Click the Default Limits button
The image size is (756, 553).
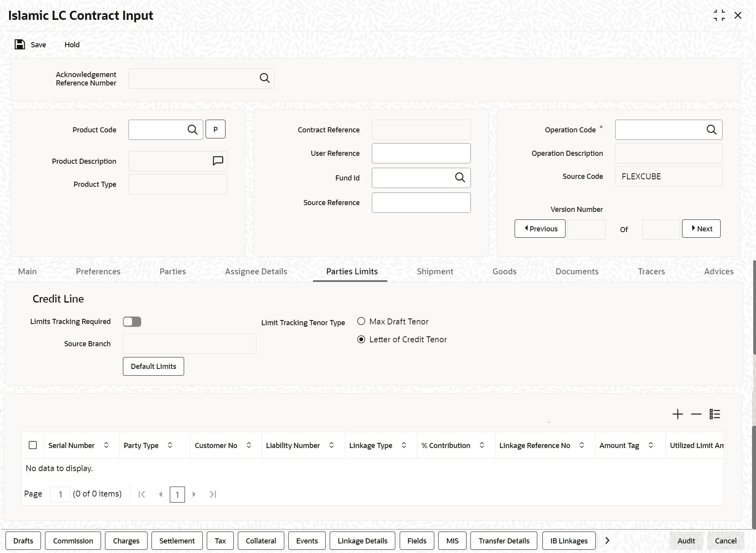(x=154, y=366)
